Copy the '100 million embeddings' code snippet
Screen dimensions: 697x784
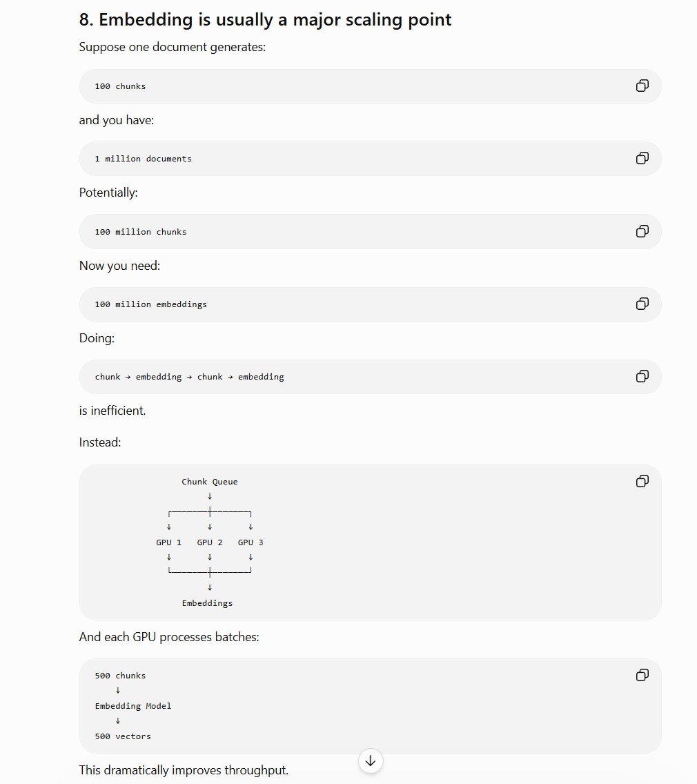coord(642,304)
